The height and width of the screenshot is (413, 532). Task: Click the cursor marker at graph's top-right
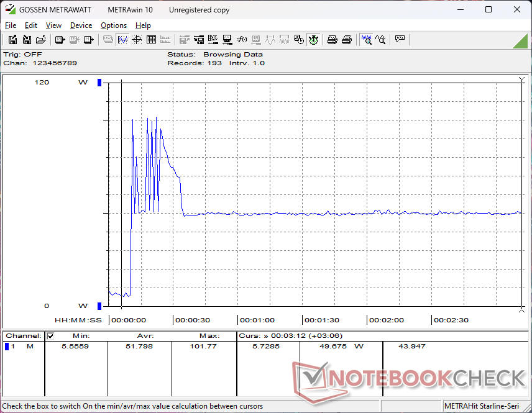521,80
